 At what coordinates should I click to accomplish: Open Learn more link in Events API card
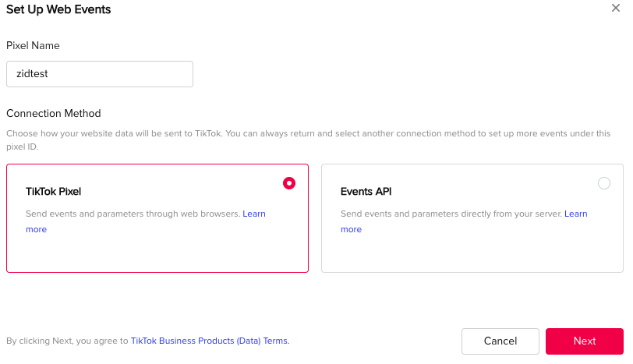[576, 214]
